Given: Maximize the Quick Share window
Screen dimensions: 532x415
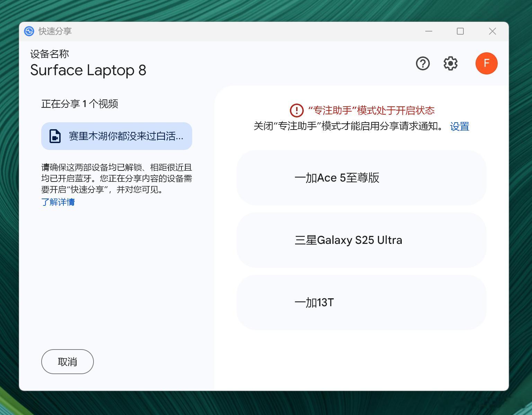Looking at the screenshot, I should (460, 31).
